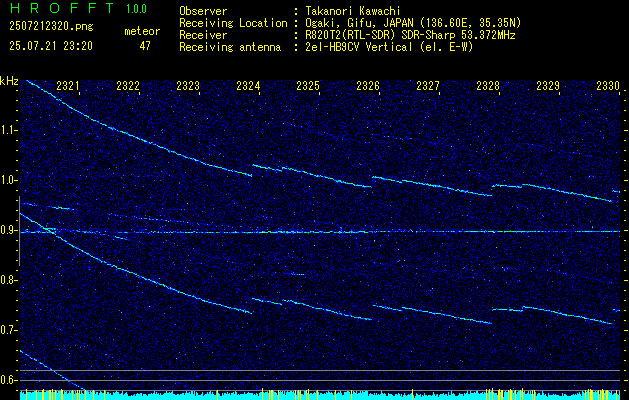
Task: Click the Receiver label
Action: (203, 35)
